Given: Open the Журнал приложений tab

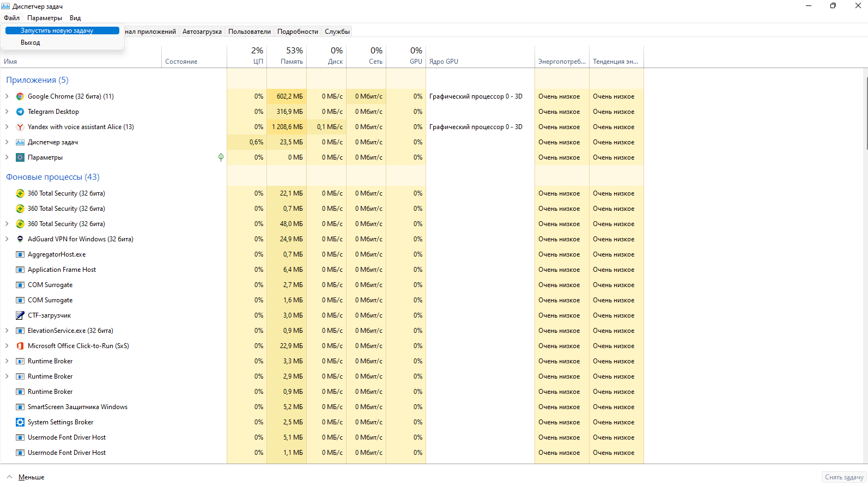Looking at the screenshot, I should [x=151, y=32].
